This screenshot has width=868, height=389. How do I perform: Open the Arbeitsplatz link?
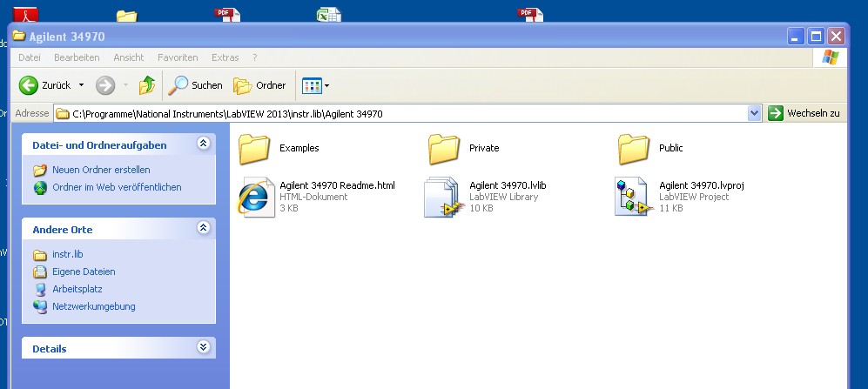[x=77, y=290]
